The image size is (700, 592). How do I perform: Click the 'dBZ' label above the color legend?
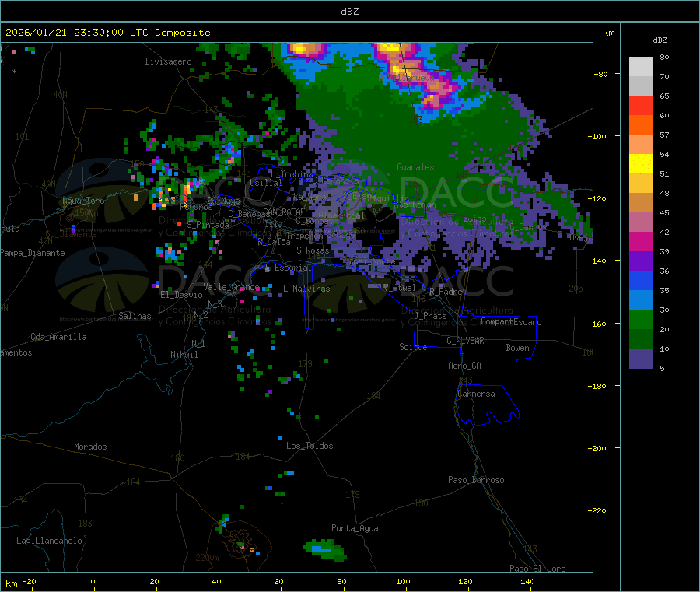tap(660, 40)
